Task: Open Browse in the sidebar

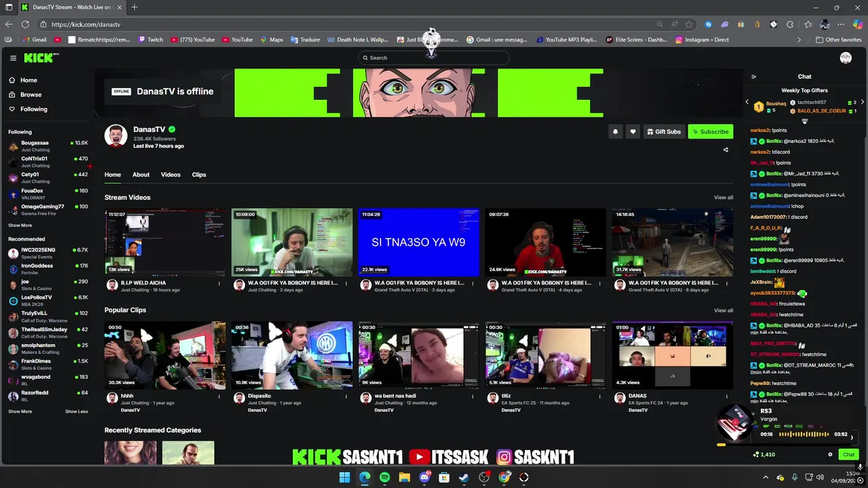Action: click(25, 94)
